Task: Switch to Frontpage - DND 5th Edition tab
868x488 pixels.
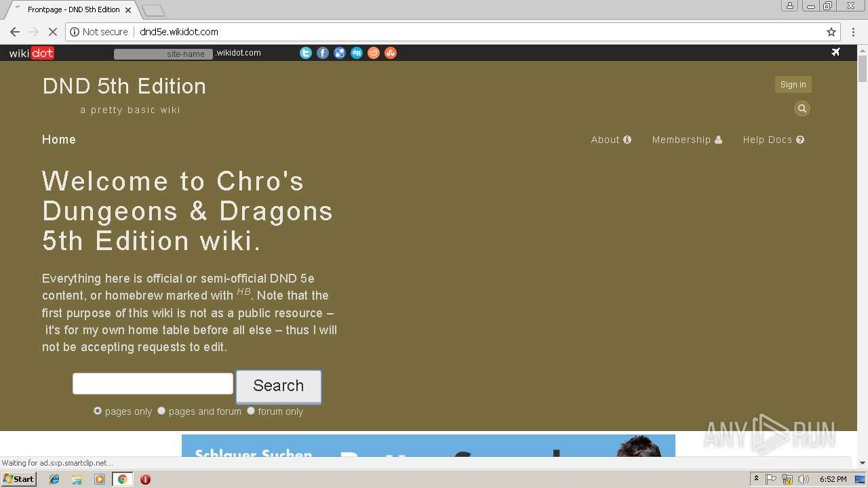Action: click(73, 10)
